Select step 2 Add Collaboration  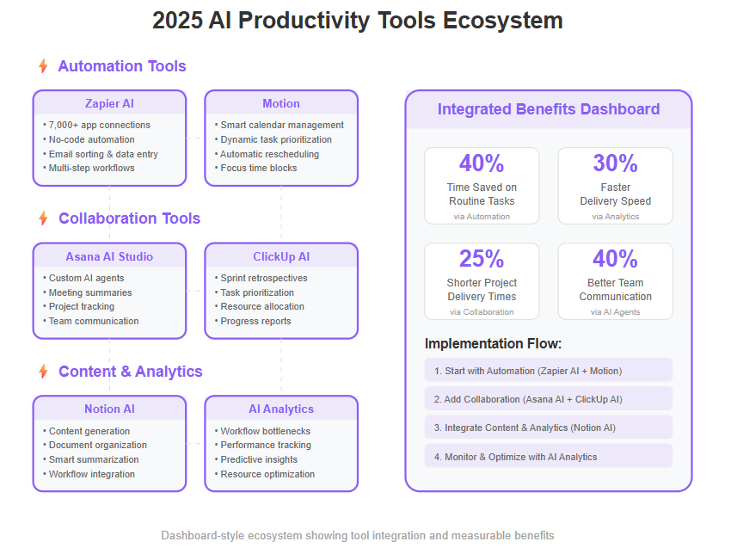(x=549, y=398)
